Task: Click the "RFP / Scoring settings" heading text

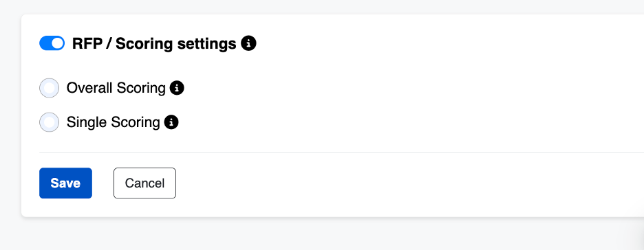Action: [x=154, y=43]
